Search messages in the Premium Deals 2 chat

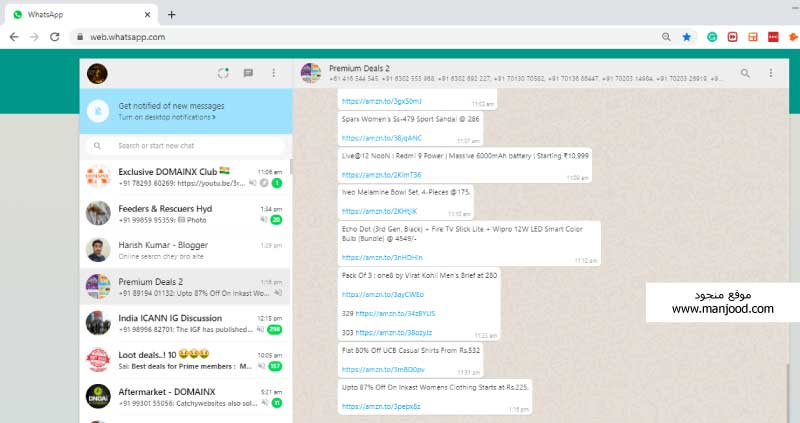pos(745,73)
